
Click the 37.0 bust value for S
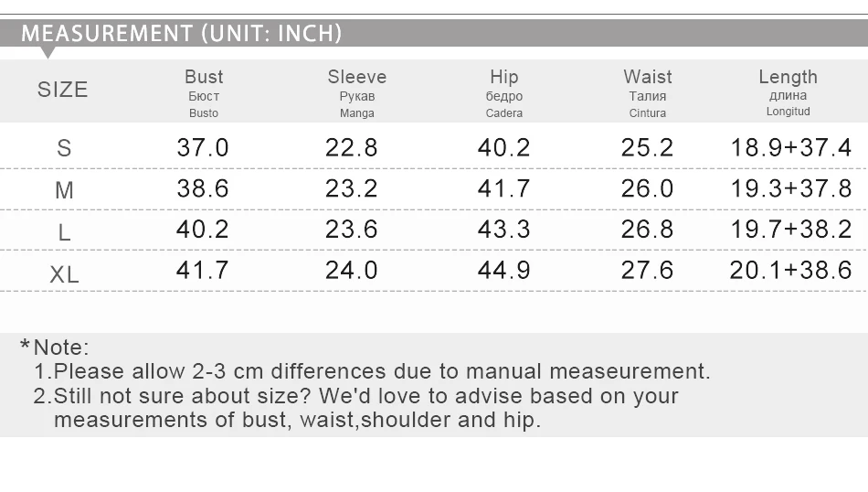click(x=203, y=147)
